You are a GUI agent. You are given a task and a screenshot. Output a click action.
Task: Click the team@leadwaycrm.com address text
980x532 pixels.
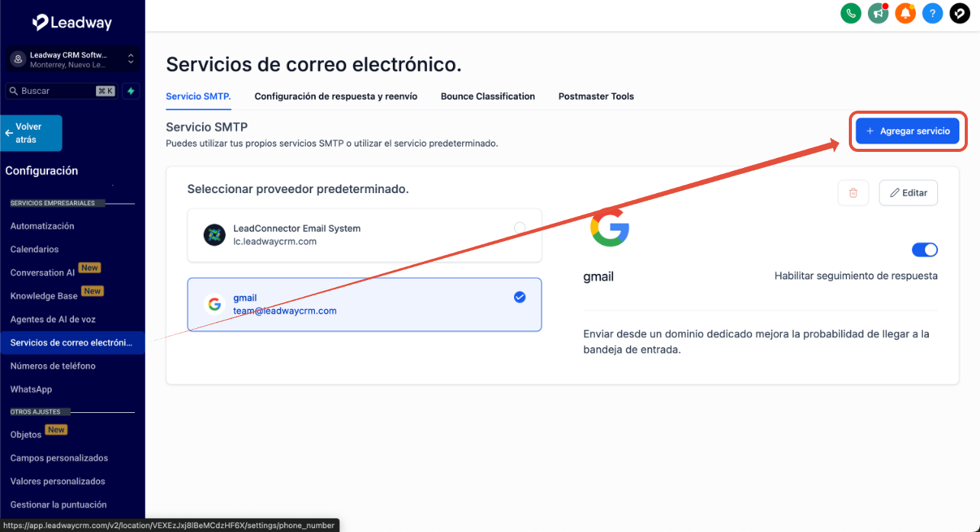click(x=285, y=311)
